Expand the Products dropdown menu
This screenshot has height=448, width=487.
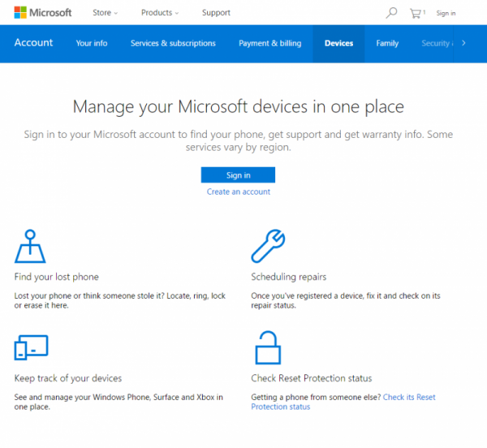click(x=160, y=13)
